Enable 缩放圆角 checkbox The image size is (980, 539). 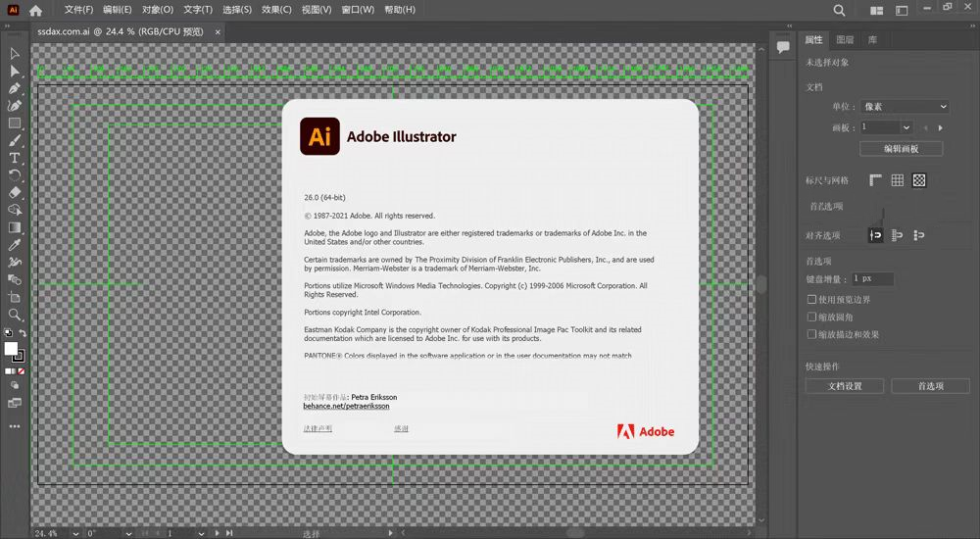(811, 317)
